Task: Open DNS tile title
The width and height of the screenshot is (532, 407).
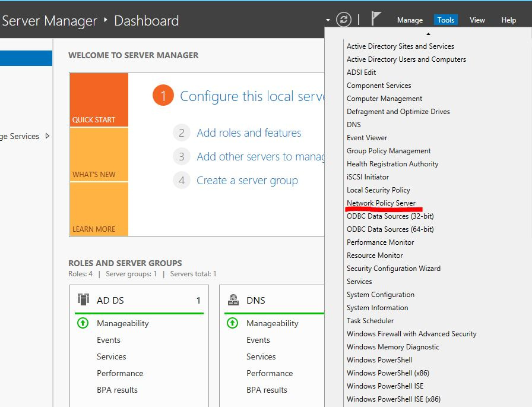Action: [256, 301]
